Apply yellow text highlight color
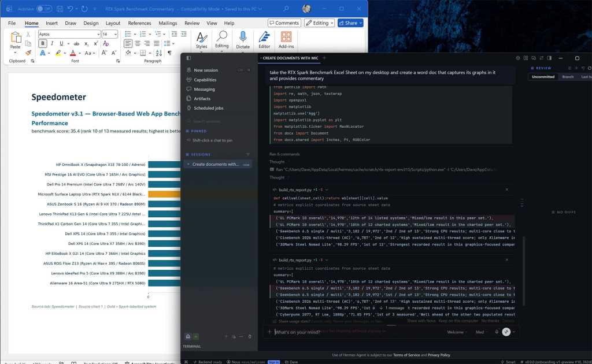The height and width of the screenshot is (364, 592). (58, 53)
